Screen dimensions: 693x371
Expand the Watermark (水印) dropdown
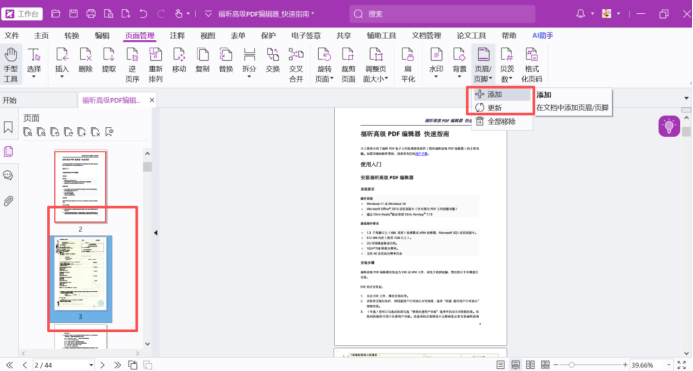click(x=436, y=77)
